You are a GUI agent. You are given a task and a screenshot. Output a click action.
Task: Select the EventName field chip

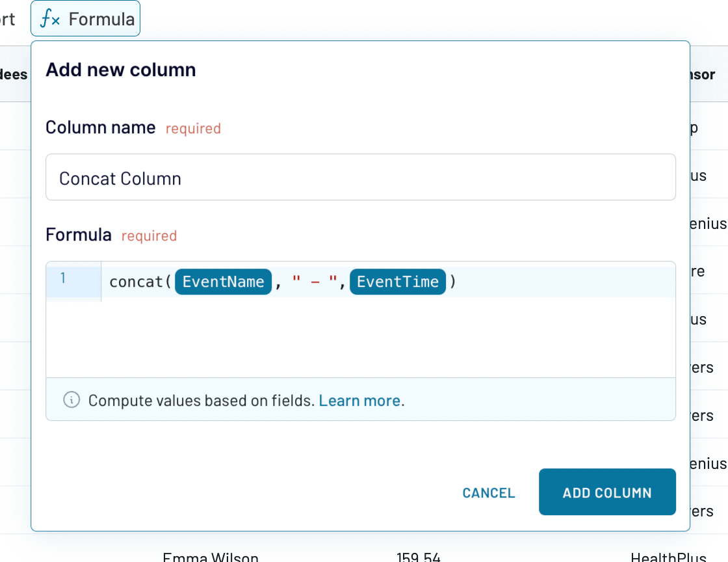224,282
